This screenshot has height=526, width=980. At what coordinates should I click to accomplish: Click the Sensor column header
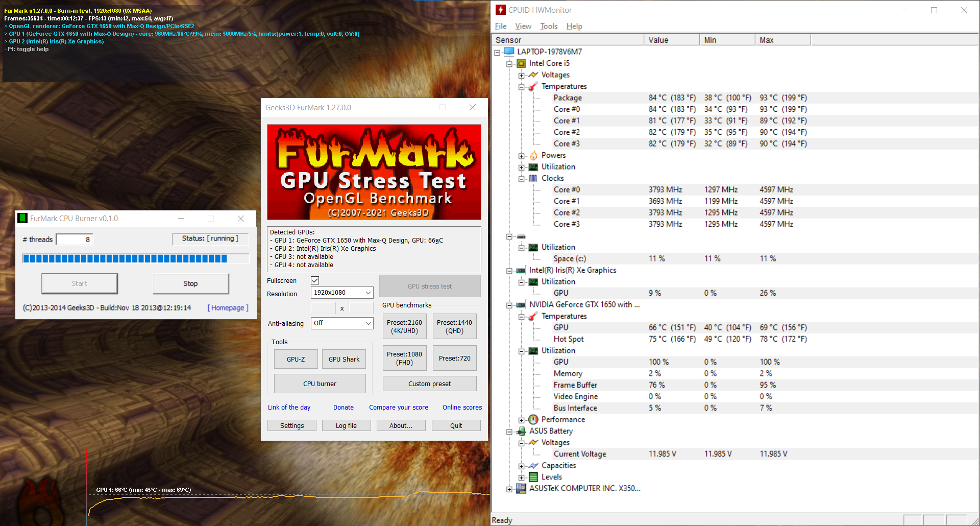pyautogui.click(x=568, y=40)
